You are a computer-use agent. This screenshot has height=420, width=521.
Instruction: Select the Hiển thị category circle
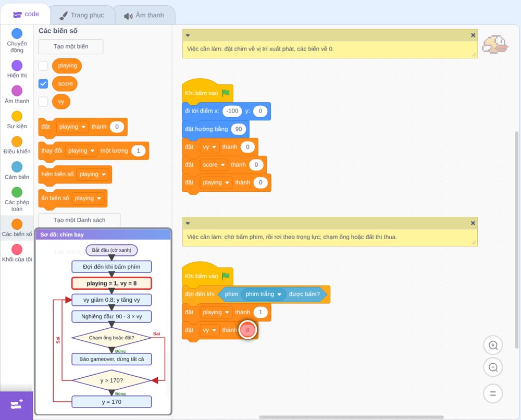(17, 66)
